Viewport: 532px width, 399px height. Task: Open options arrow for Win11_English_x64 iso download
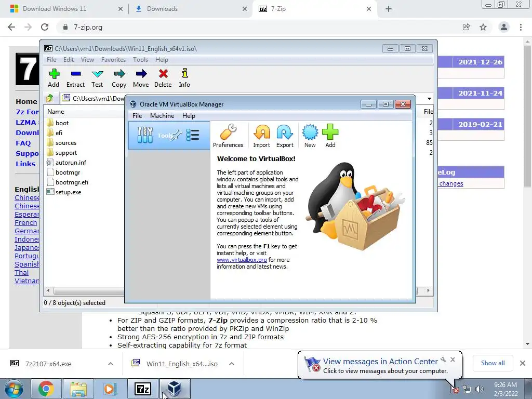click(232, 364)
